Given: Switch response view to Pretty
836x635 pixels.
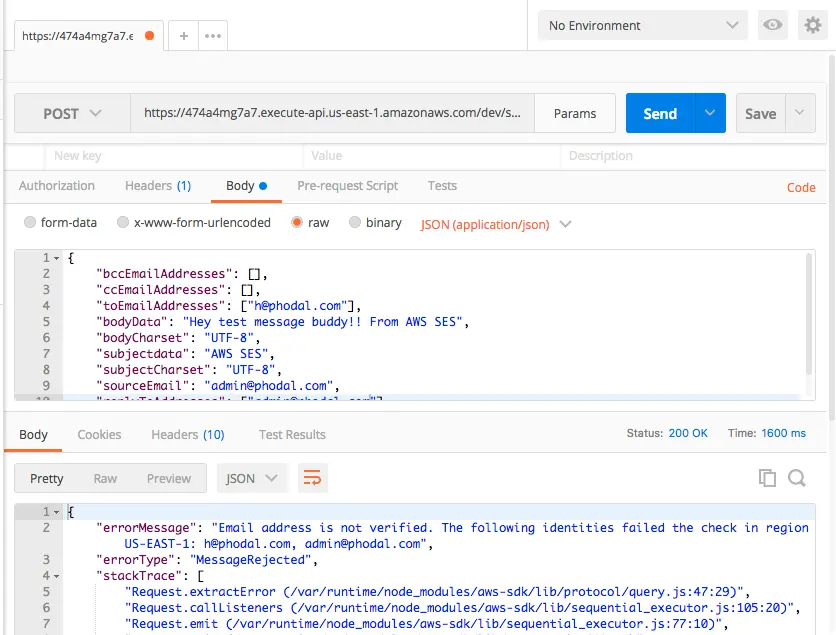Looking at the screenshot, I should coord(46,478).
